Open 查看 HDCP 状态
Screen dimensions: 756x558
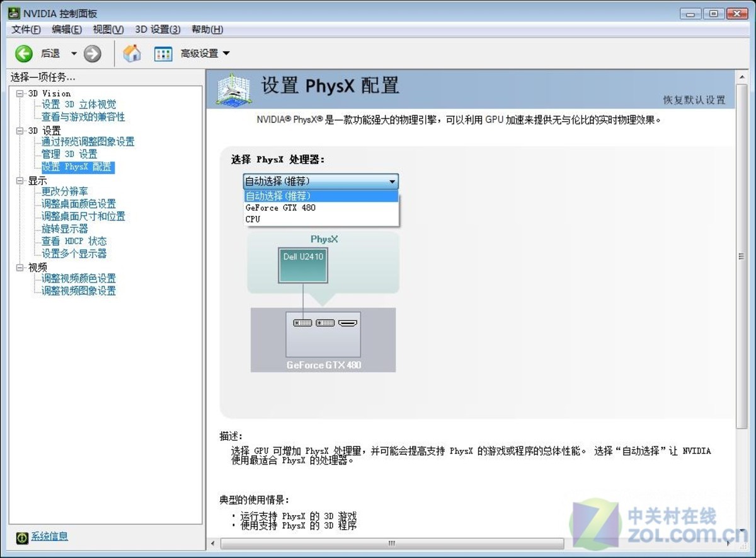point(74,241)
